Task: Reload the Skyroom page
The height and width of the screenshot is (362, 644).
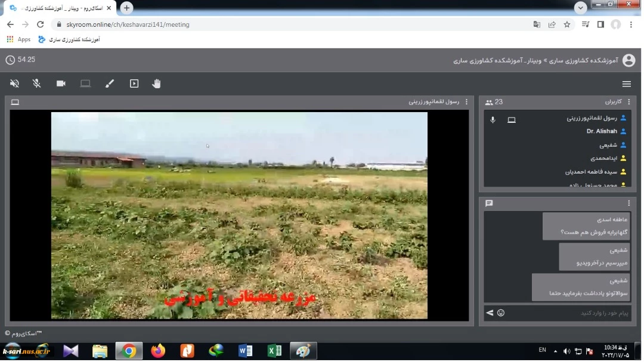Action: click(x=41, y=24)
